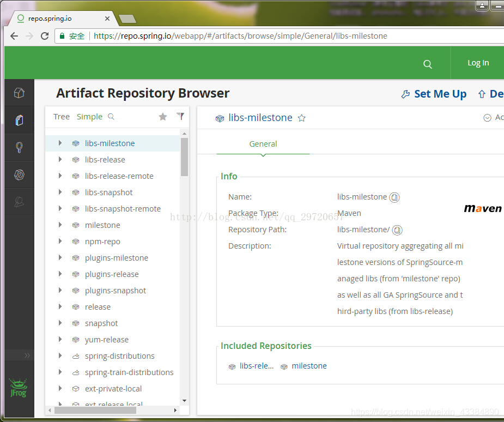This screenshot has width=504, height=422.
Task: Expand the libs-release node
Action: click(x=60, y=160)
